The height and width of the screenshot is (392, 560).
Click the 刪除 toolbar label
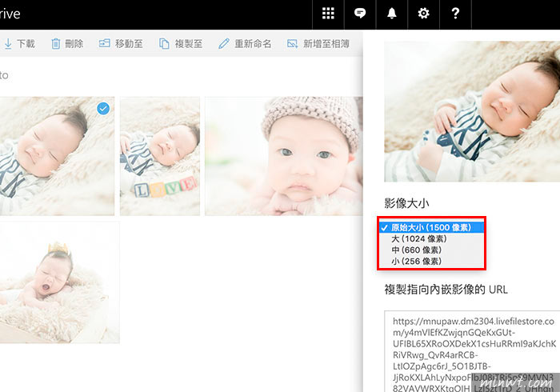coord(74,43)
